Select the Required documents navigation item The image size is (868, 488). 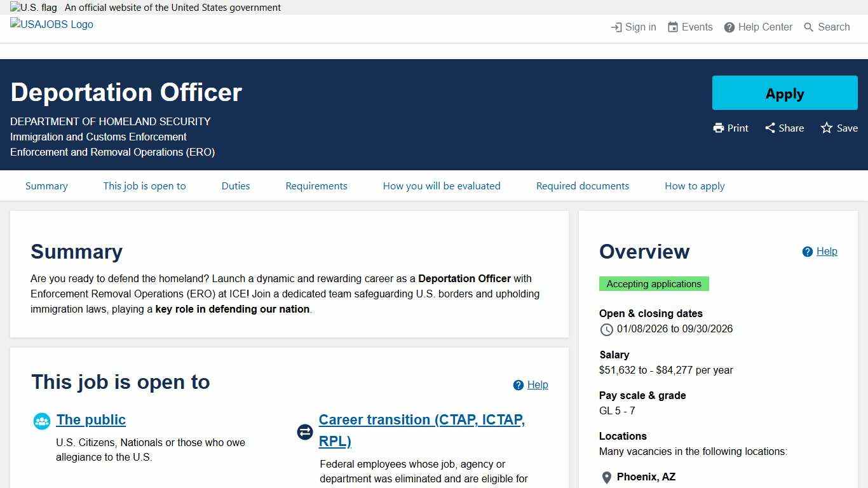582,186
